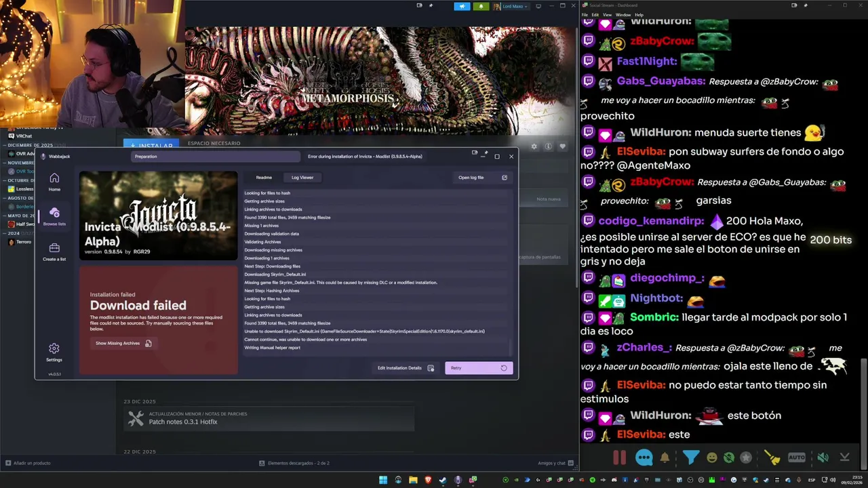Open Wabbajack Settings gear
Image resolution: width=868 pixels, height=488 pixels.
(x=54, y=352)
